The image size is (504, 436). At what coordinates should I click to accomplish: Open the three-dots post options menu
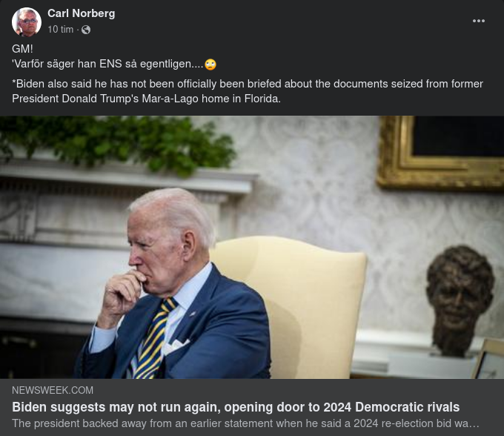coord(478,21)
